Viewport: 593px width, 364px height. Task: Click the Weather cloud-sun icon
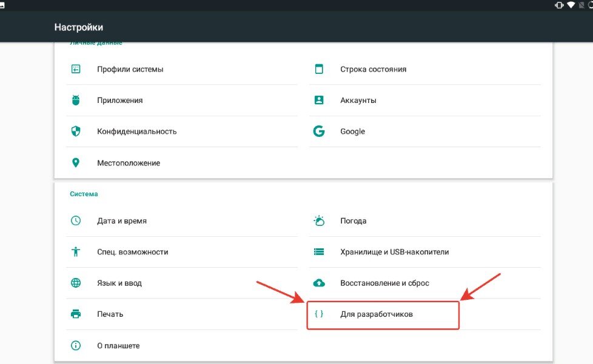319,221
